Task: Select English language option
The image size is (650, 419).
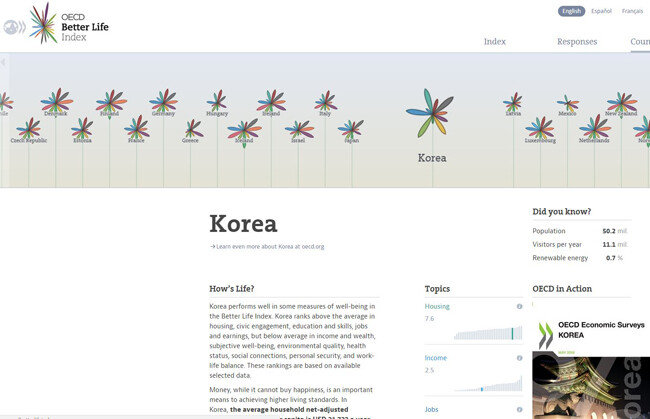Action: click(572, 11)
